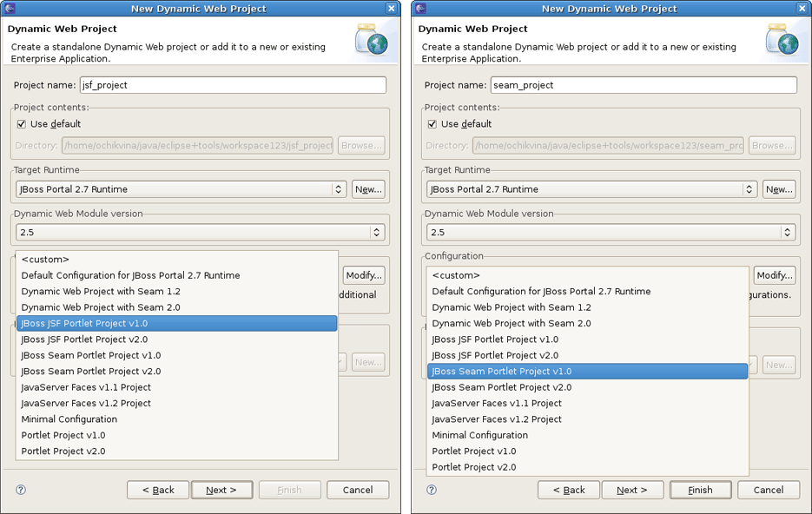The width and height of the screenshot is (812, 514).
Task: Select Minimal Configuration in jsf_project list
Action: pyautogui.click(x=176, y=419)
